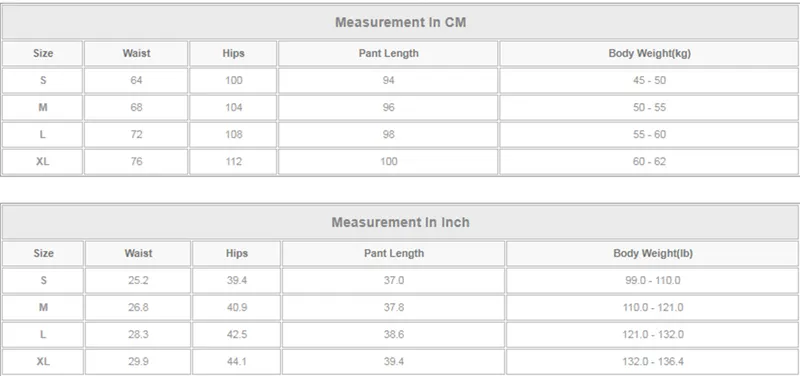Click the body weight cell 60 - 62
The width and height of the screenshot is (800, 376).
pos(649,161)
